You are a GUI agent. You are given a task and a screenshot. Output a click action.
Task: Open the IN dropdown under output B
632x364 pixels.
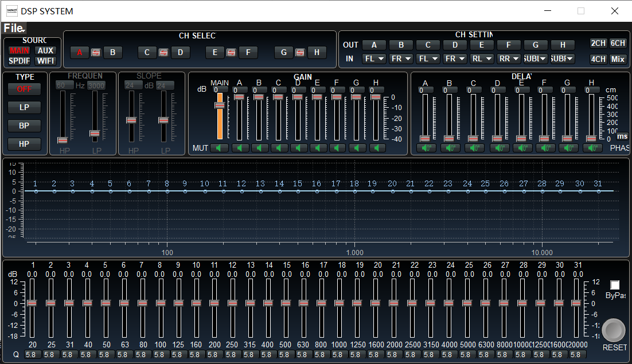pyautogui.click(x=401, y=59)
